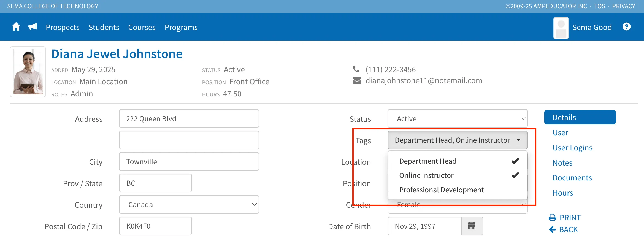The image size is (644, 238).
Task: Open the PRIVACY link
Action: 624,6
